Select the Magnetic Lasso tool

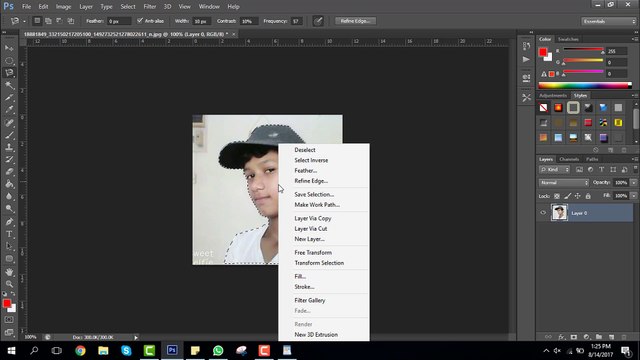tap(9, 73)
